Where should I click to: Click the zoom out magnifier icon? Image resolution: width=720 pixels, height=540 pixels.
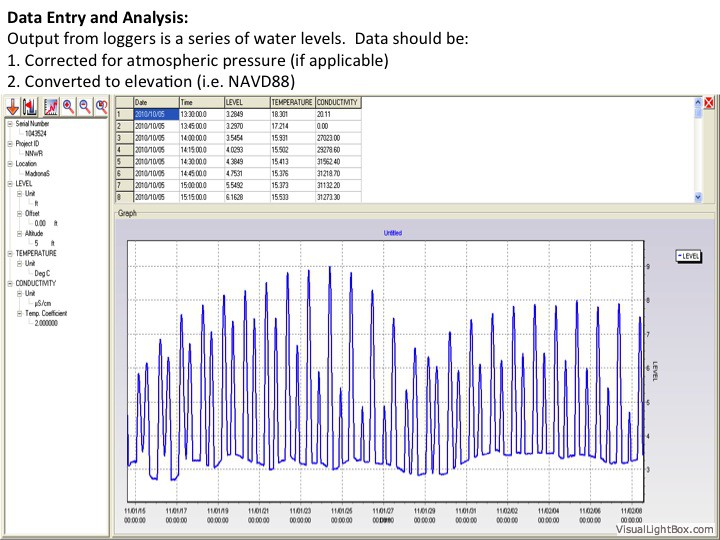point(84,106)
